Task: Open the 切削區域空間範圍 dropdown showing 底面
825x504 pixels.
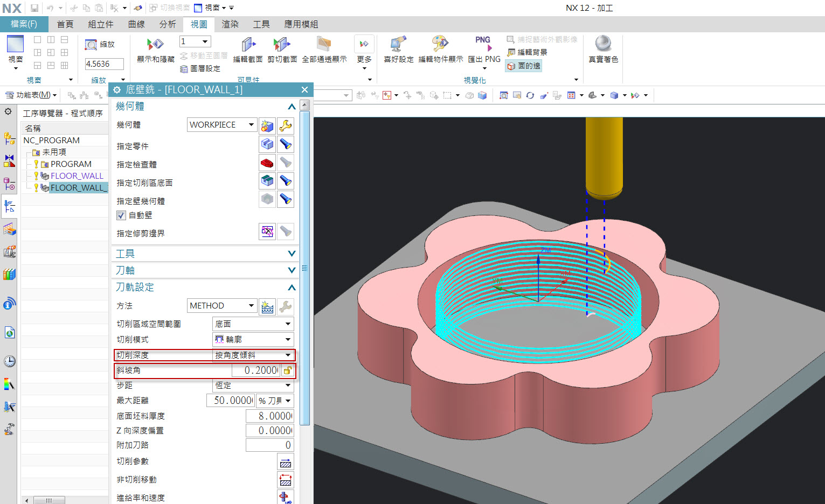Action: [253, 324]
